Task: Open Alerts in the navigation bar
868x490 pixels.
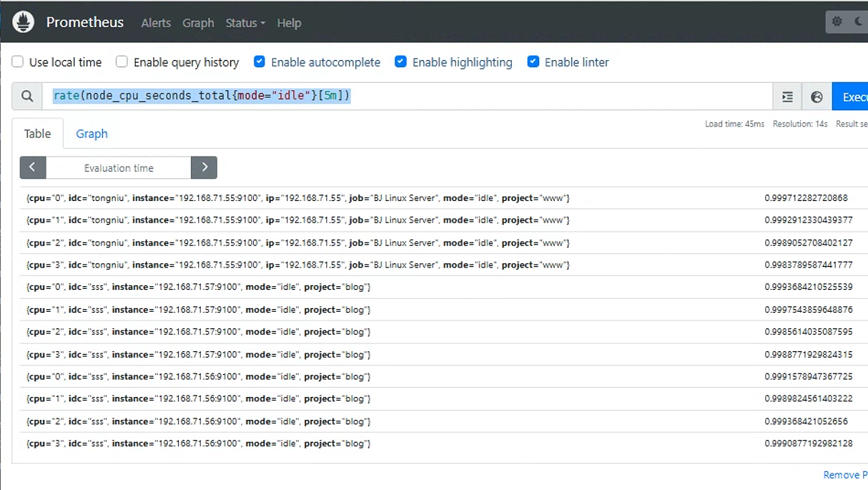Action: [x=156, y=23]
